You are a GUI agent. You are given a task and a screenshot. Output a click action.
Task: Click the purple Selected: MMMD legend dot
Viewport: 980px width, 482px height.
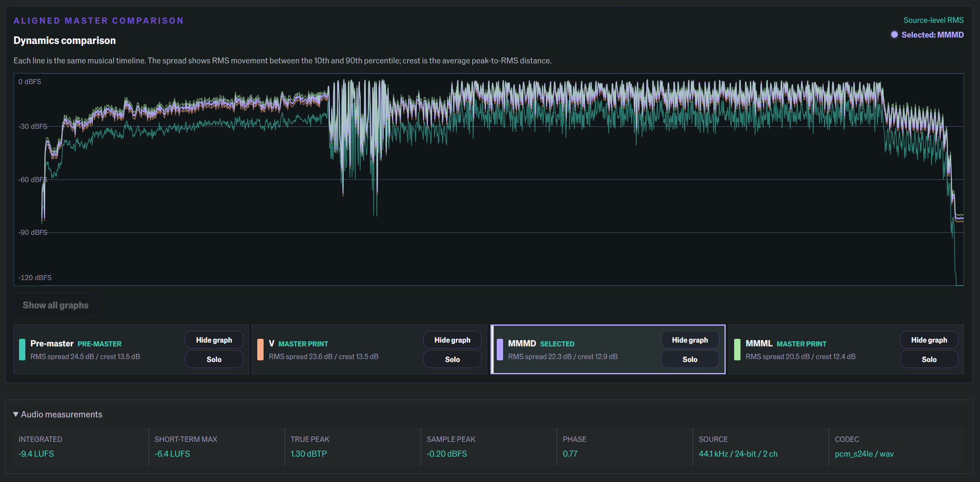coord(894,35)
